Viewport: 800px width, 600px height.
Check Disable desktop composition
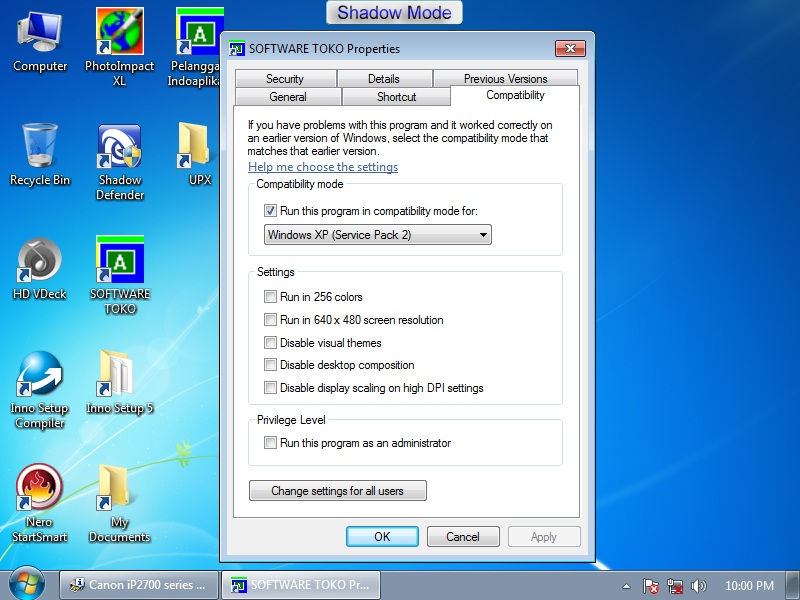pos(270,365)
